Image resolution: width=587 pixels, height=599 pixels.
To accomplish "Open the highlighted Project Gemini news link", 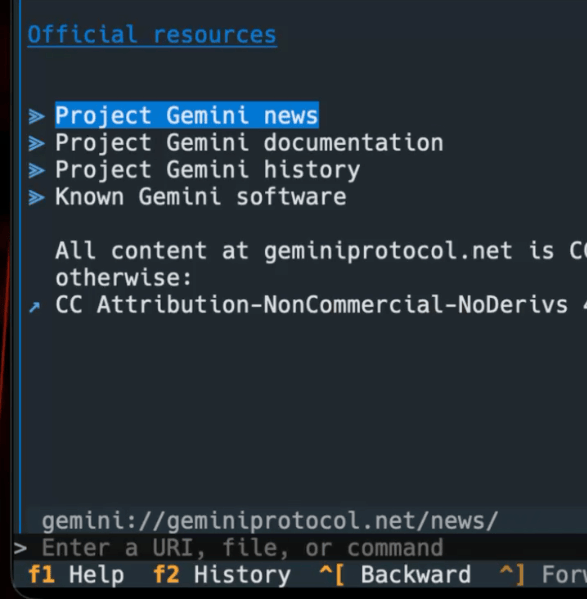I will coord(187,115).
